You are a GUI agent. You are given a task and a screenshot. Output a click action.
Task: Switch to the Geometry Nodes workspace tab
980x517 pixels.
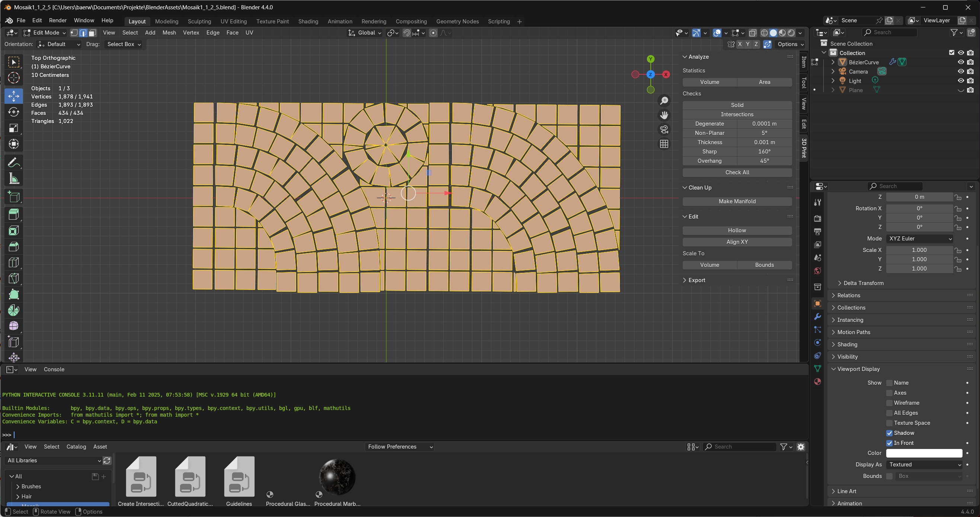457,21
